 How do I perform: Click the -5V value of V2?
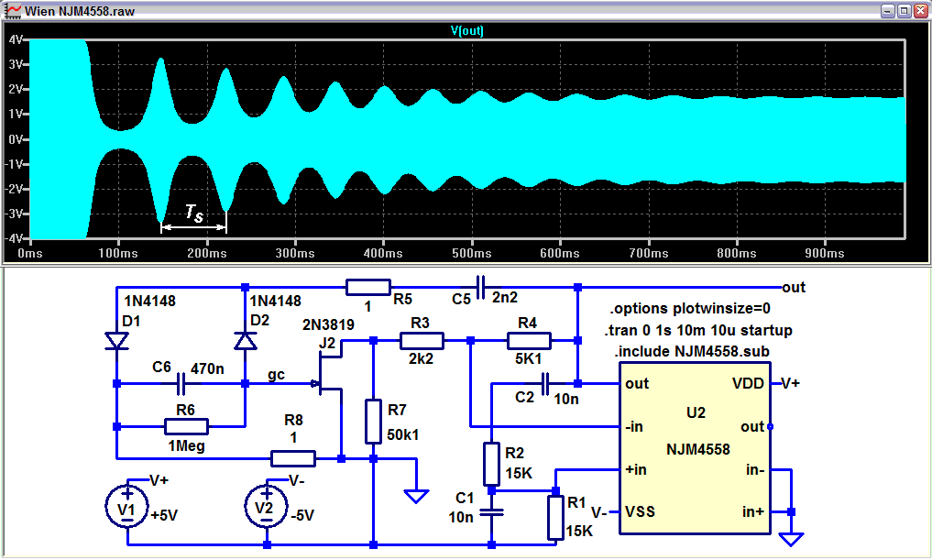point(302,515)
